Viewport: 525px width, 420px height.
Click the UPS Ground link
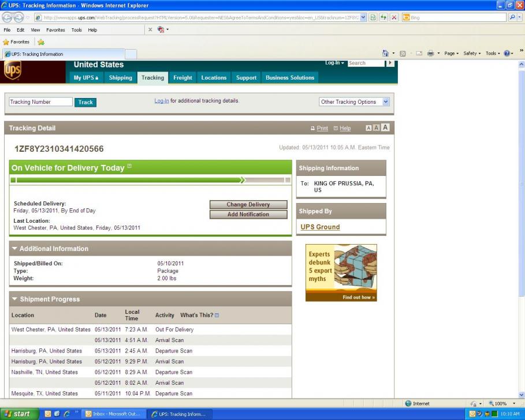320,227
